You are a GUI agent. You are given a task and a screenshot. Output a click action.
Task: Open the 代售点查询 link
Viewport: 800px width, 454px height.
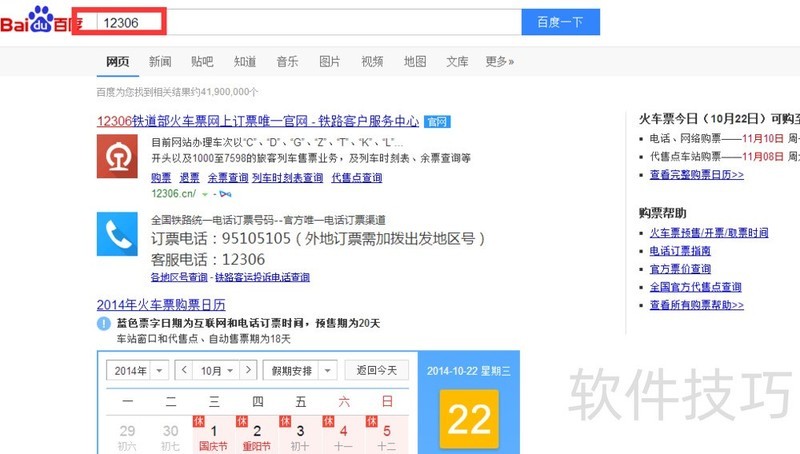pyautogui.click(x=357, y=178)
